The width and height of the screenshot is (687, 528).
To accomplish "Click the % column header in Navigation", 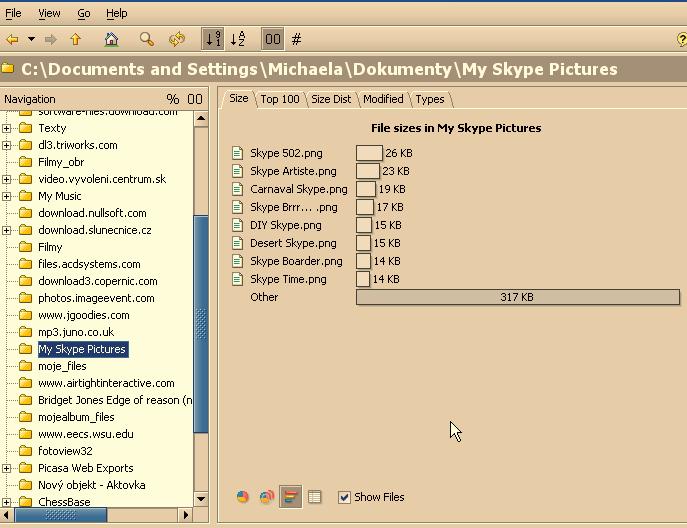I will pyautogui.click(x=173, y=99).
